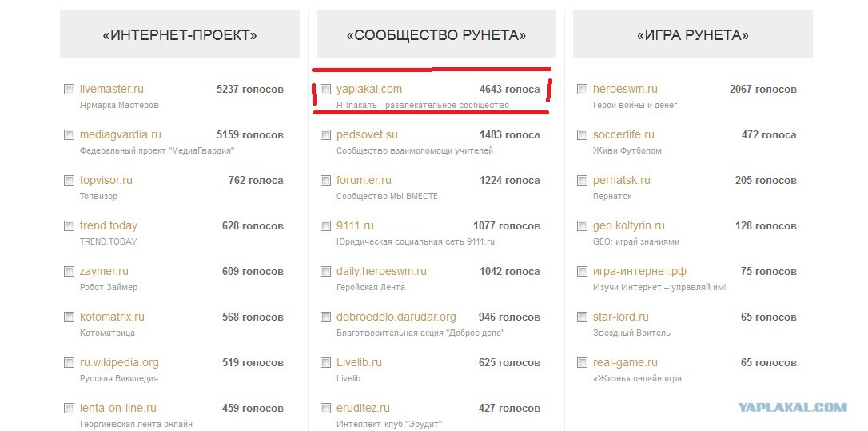Viewport: 868px width, 431px height.
Task: Visit the dobroedelo.darudar.org link
Action: (x=396, y=317)
